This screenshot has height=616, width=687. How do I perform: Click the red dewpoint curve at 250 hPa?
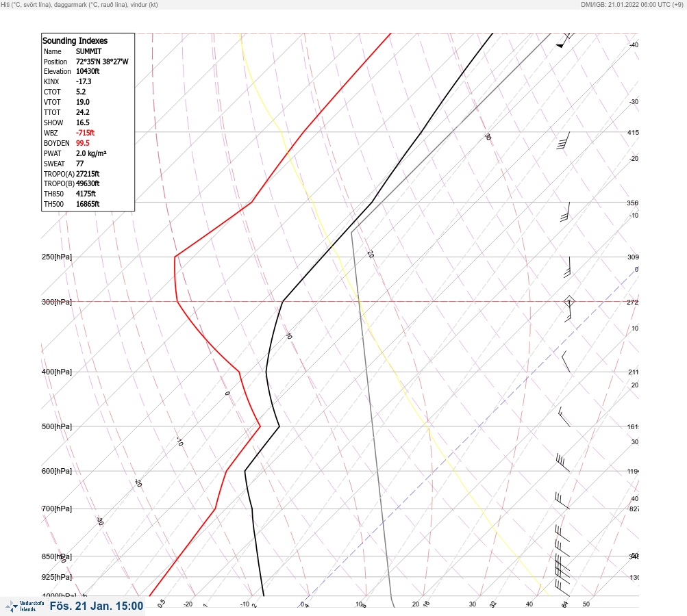[175, 257]
